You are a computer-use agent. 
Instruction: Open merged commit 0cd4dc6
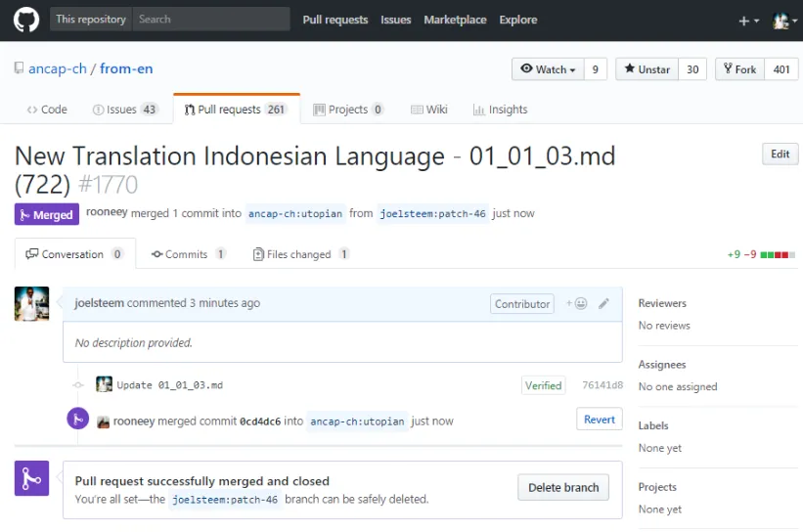click(260, 421)
